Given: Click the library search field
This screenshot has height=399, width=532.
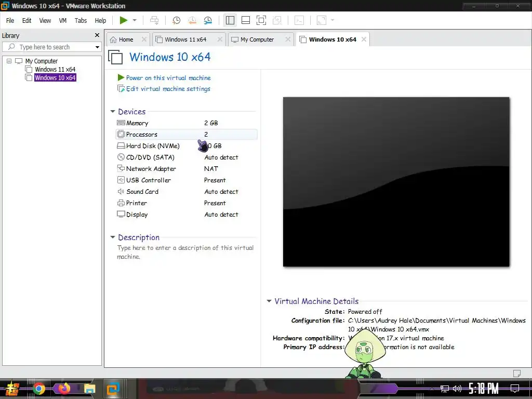Looking at the screenshot, I should pos(47,47).
